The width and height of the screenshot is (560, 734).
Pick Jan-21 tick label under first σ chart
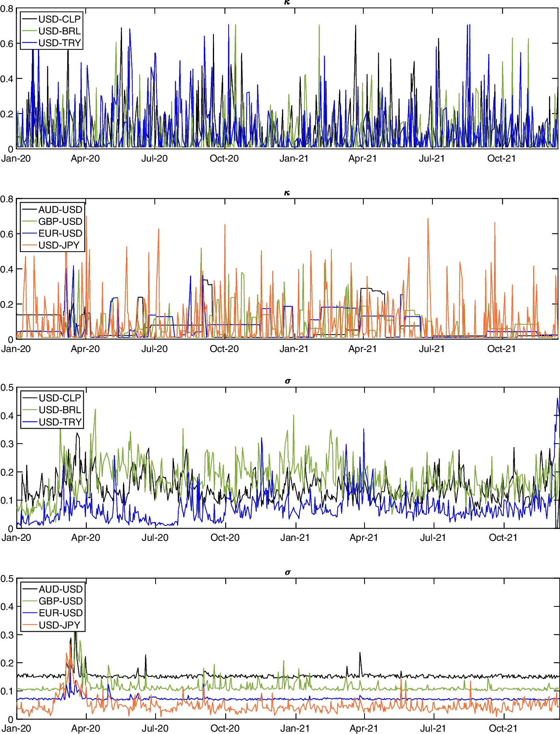click(x=295, y=538)
